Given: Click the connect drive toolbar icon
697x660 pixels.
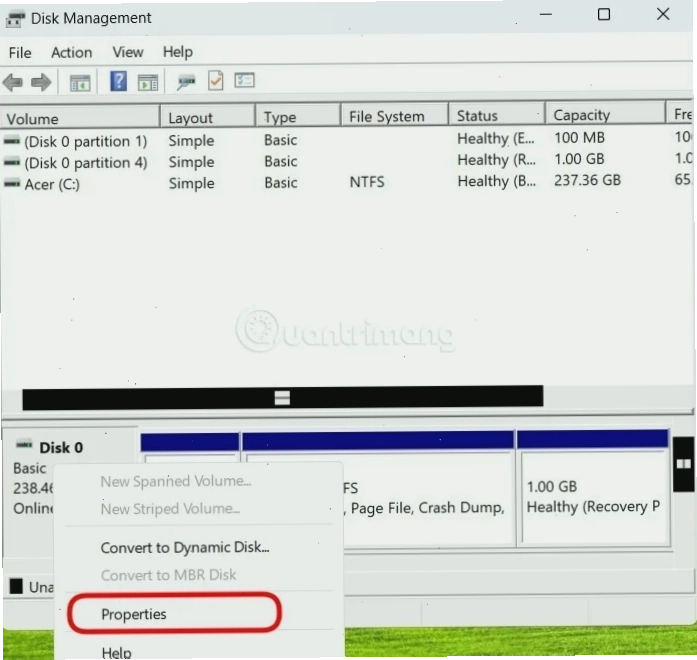Looking at the screenshot, I should pyautogui.click(x=185, y=82).
